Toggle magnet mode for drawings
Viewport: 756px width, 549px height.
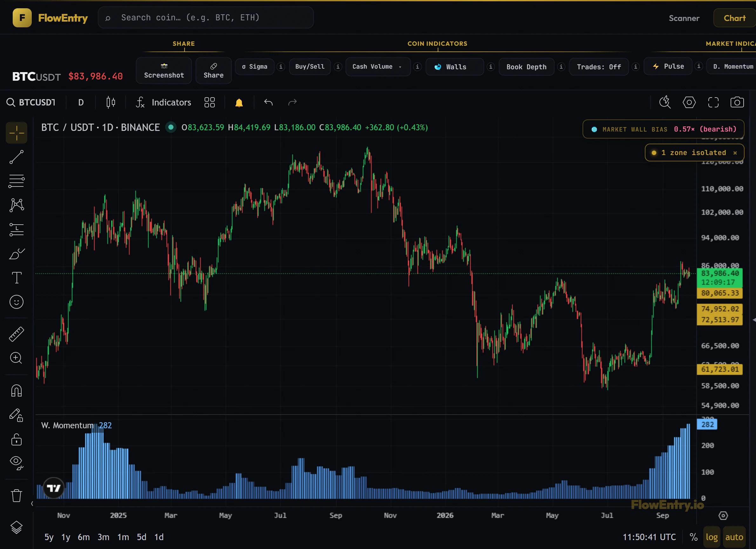point(16,391)
